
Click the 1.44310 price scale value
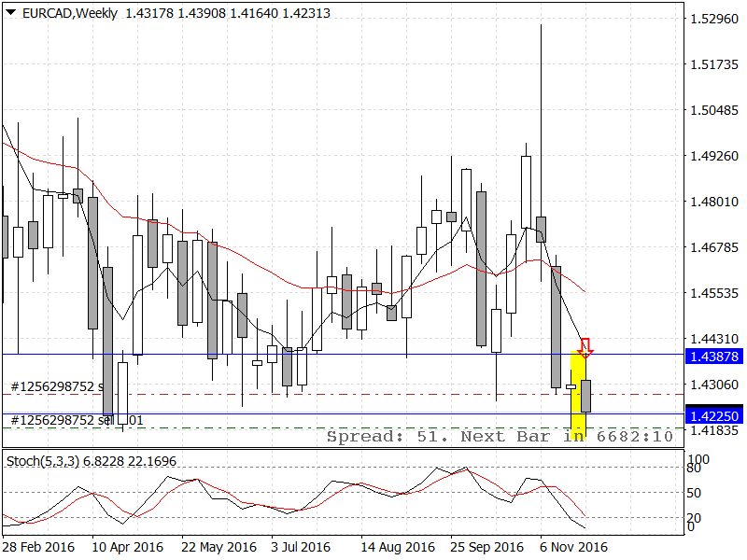714,339
